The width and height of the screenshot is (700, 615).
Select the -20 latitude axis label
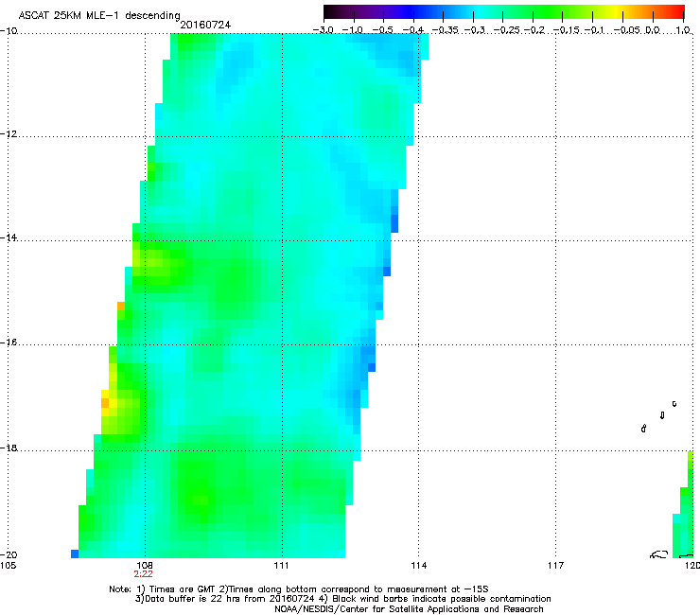(x=9, y=554)
